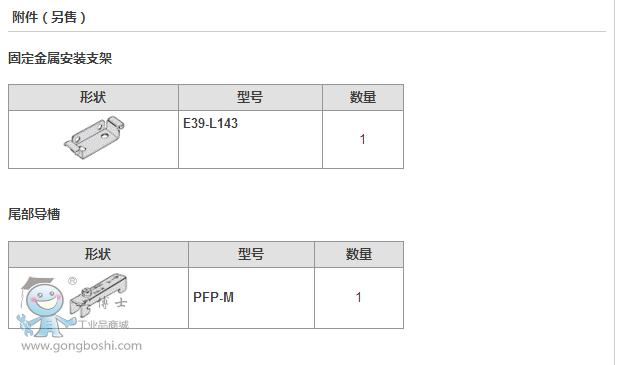Click quantity 1 in the E39-L143 row
Image resolution: width=618 pixels, height=365 pixels.
(363, 139)
